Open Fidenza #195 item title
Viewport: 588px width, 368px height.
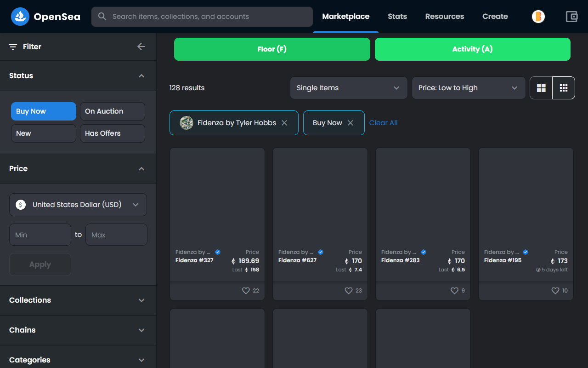pos(503,260)
